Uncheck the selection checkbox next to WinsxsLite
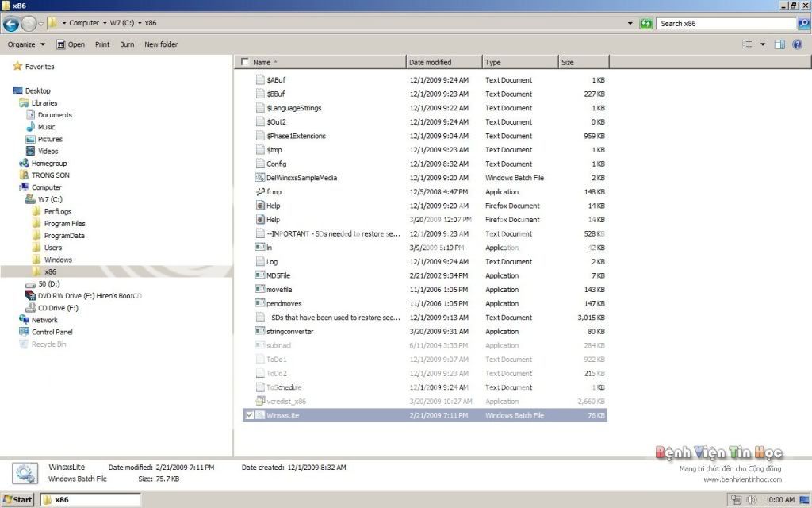The height and width of the screenshot is (508, 812). [249, 415]
